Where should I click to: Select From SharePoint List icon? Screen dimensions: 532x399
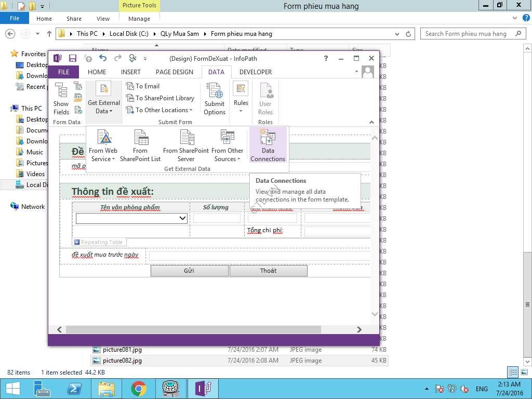point(140,145)
